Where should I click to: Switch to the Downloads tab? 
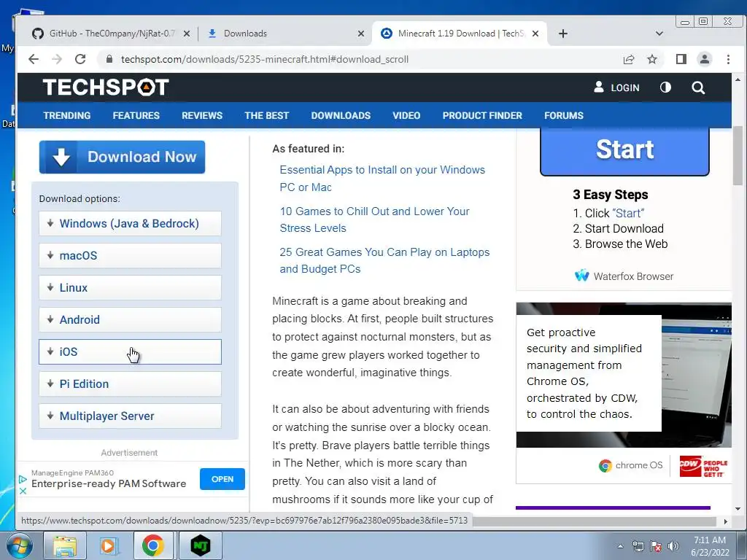pyautogui.click(x=284, y=34)
